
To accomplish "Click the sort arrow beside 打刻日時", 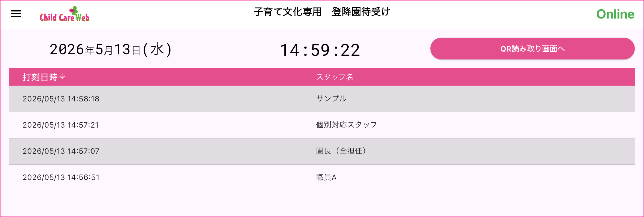I will click(x=62, y=77).
